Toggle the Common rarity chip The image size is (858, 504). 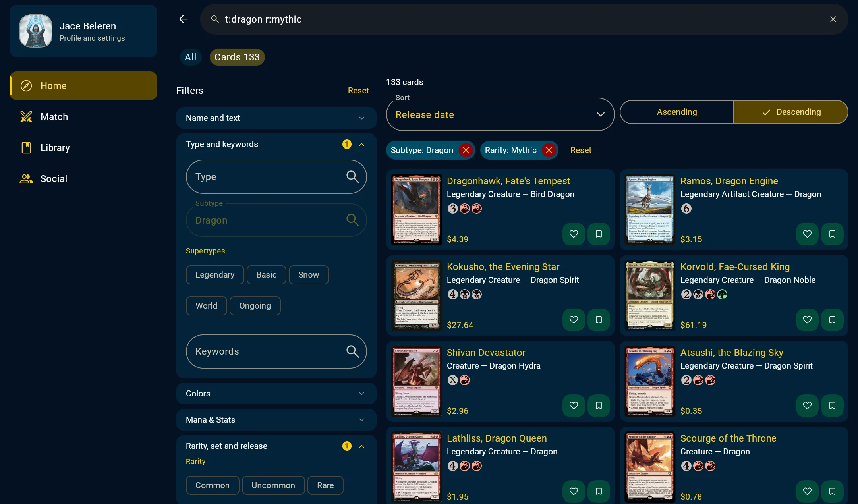pyautogui.click(x=213, y=485)
